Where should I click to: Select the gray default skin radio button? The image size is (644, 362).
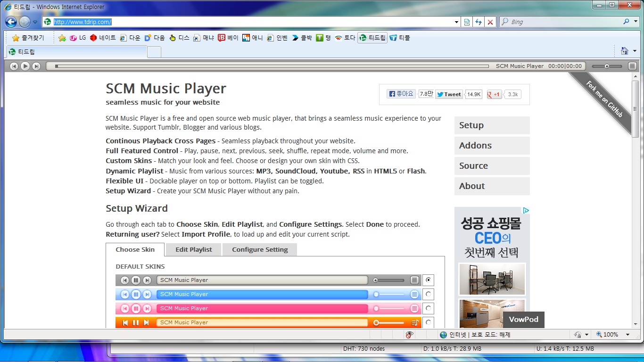428,280
